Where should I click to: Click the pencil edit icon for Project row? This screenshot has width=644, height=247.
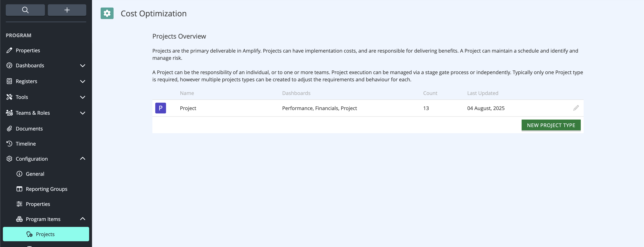576,108
